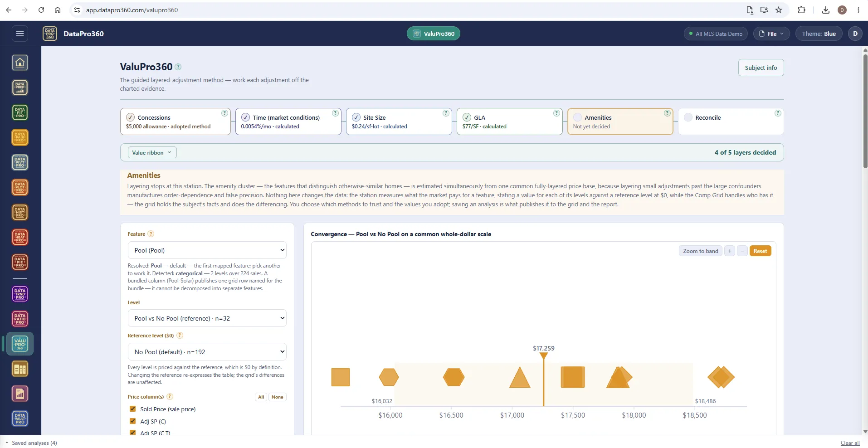Go to the Concessions station
Viewport: 868px width, 448px height.
pos(176,122)
